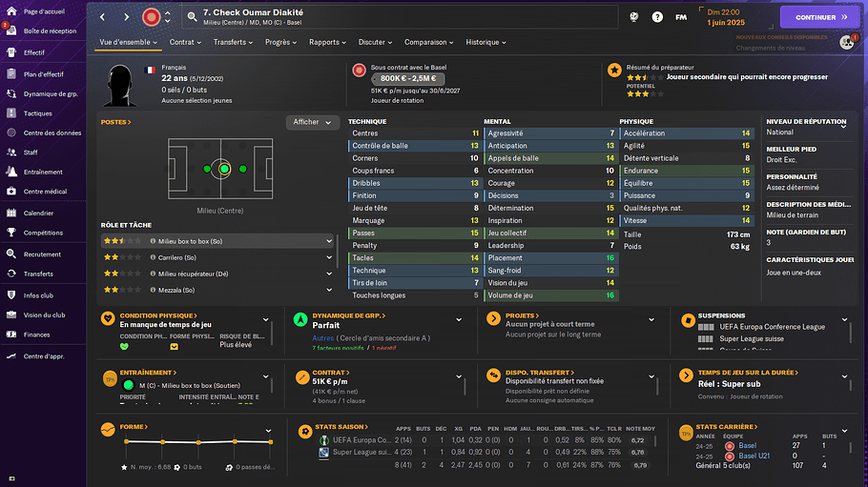Click the Basel club badge icon
868x487 pixels.
[151, 17]
